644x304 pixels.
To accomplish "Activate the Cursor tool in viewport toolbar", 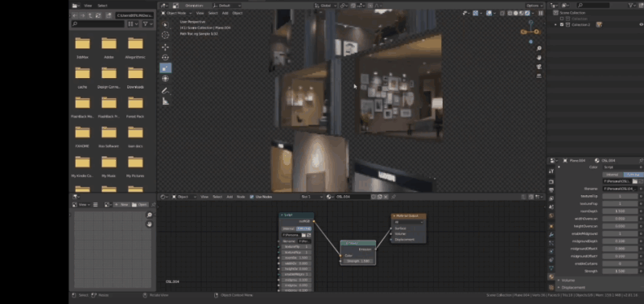I will coord(165,35).
